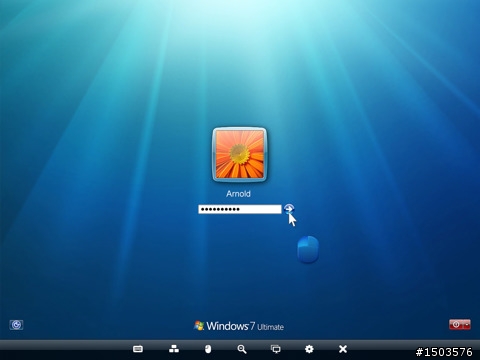Click the user name Arnold
This screenshot has width=480, height=360.
[x=238, y=194]
